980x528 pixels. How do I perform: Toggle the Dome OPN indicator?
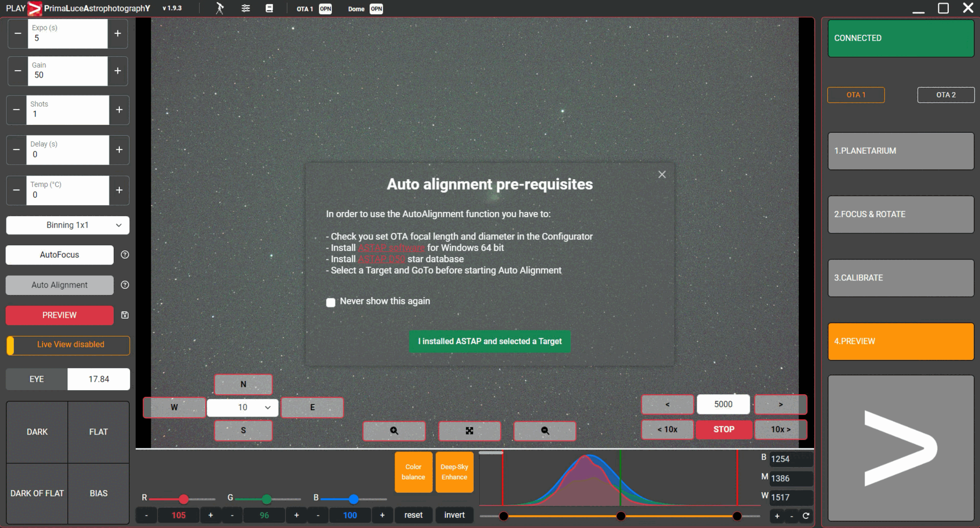coord(376,9)
